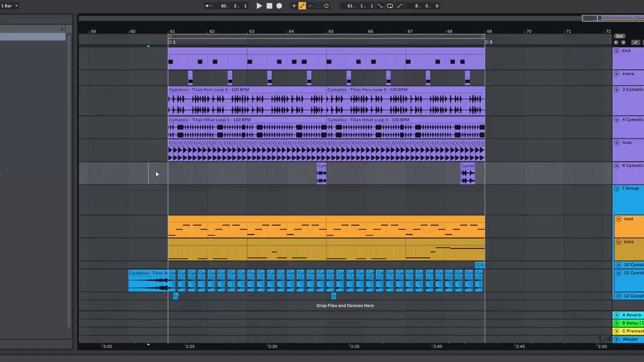
Task: Click the Set locator button
Action: coord(619,36)
